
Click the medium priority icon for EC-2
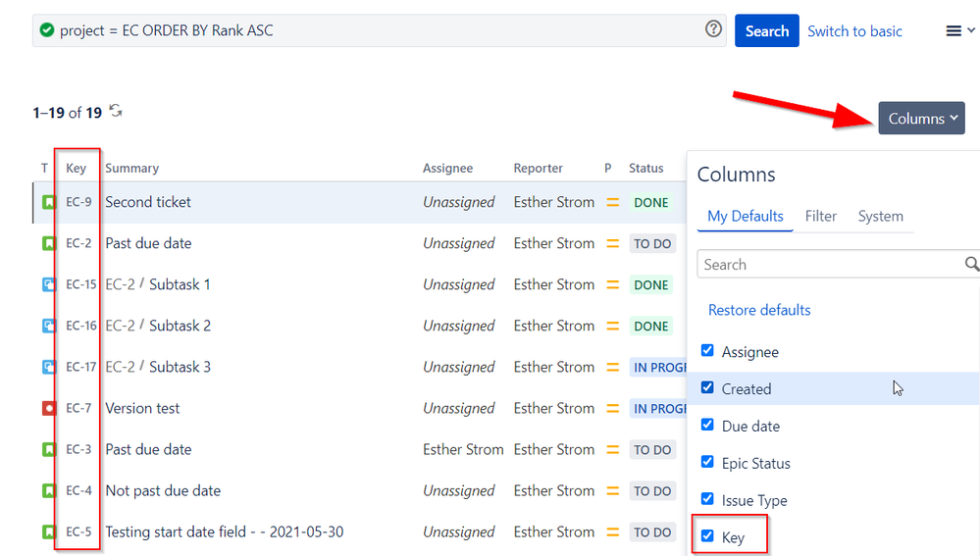(x=612, y=243)
